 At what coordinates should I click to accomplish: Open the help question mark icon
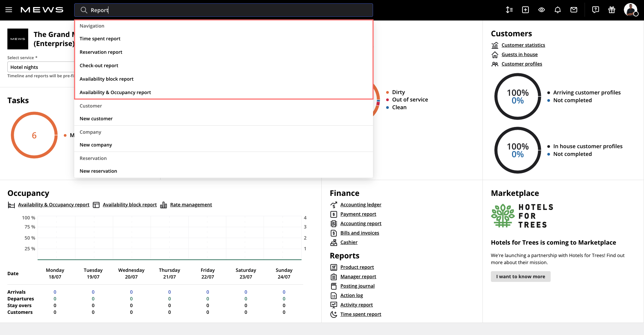click(596, 10)
